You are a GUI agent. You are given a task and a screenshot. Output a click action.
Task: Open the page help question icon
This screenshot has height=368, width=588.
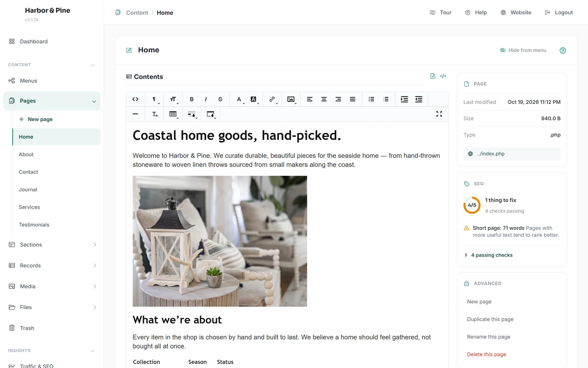[x=563, y=50]
